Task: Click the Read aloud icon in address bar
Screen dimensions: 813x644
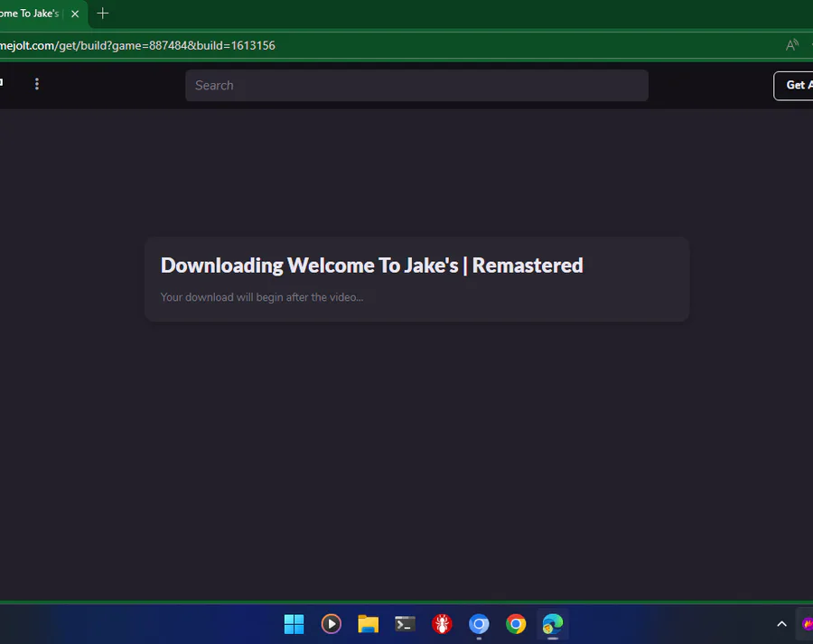Action: point(791,46)
